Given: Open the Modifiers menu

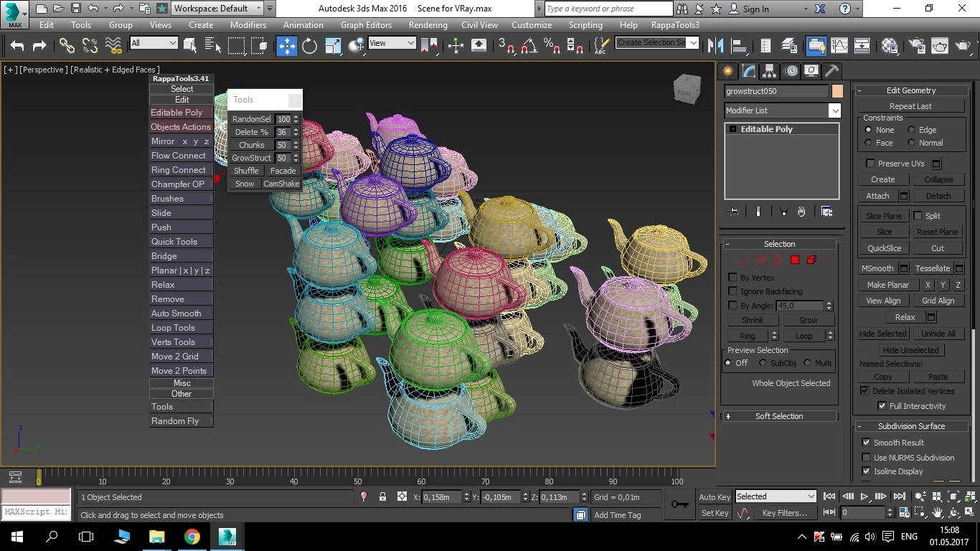Looking at the screenshot, I should tap(248, 24).
